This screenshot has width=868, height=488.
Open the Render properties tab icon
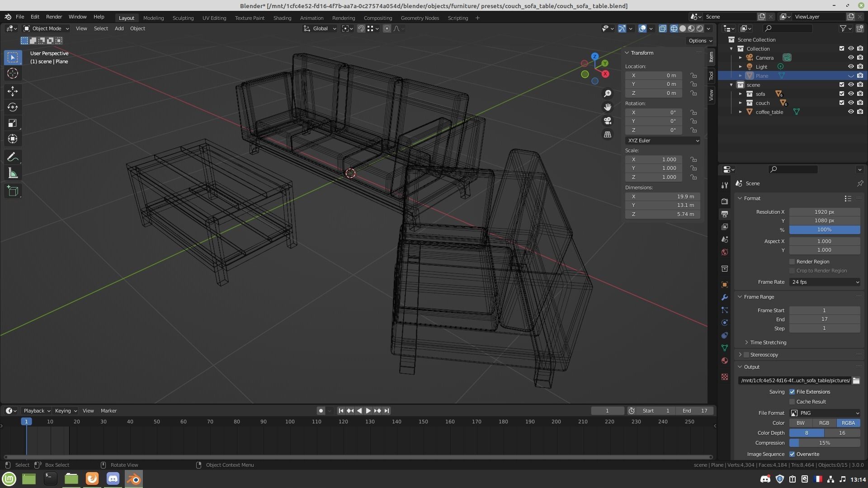point(725,201)
